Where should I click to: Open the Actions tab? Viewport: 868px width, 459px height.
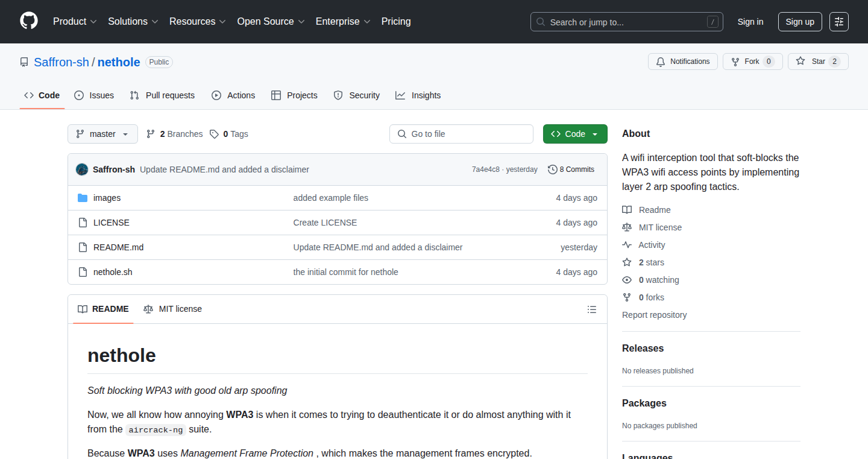coord(233,95)
